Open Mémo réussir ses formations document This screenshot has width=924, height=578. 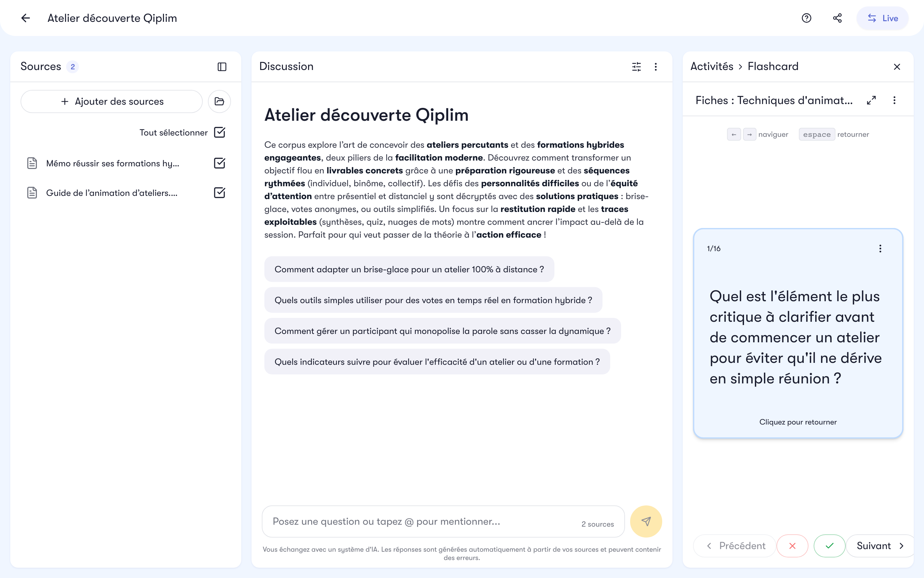pos(112,163)
